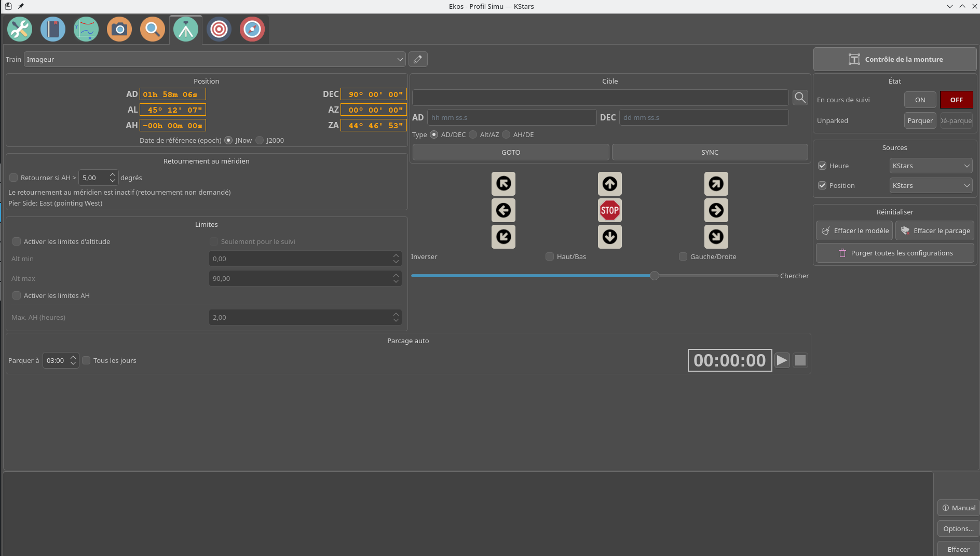
Task: Open the camera capture module tab
Action: 119,30
